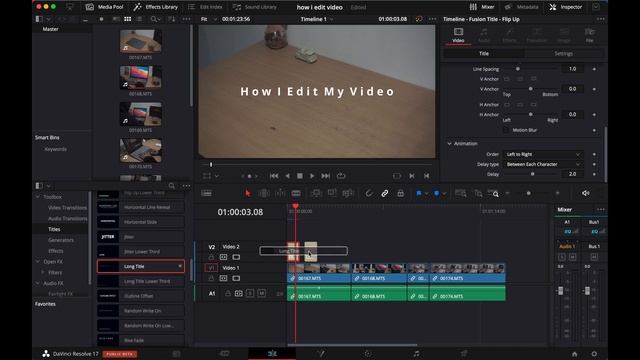Jump to last frame in viewer
Viewport: 640px width, 360px height.
pos(325,176)
